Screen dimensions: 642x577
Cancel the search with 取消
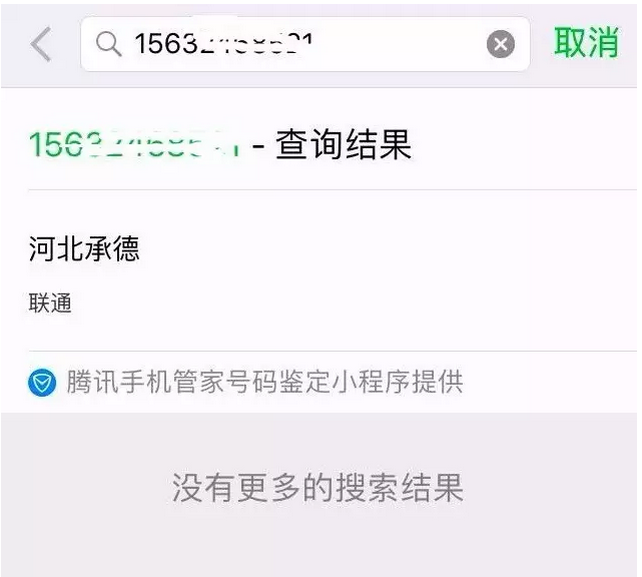(x=586, y=43)
